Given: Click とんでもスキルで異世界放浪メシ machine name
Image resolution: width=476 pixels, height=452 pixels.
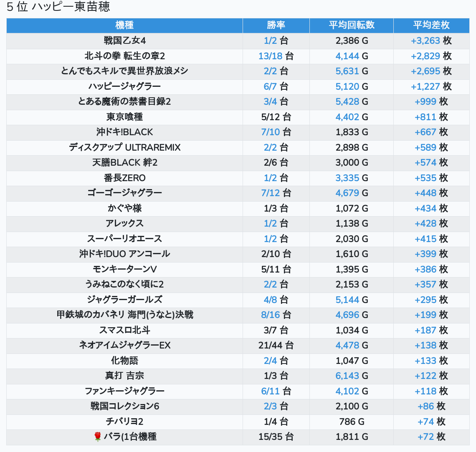Looking at the screenshot, I should (124, 71).
